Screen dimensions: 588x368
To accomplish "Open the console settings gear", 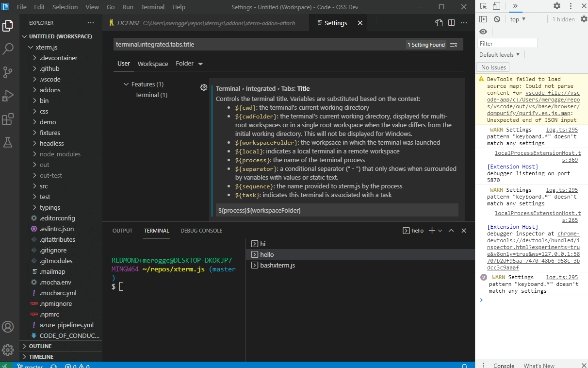I will coord(584,19).
